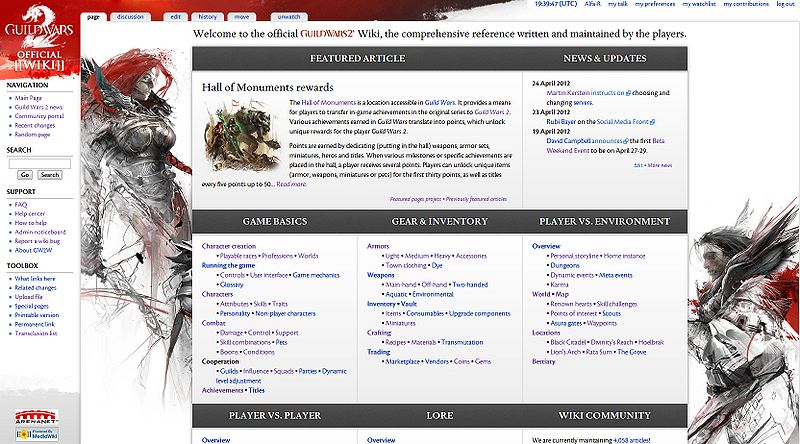Open Running the game link
Viewport: 800px width, 444px height.
pos(228,266)
